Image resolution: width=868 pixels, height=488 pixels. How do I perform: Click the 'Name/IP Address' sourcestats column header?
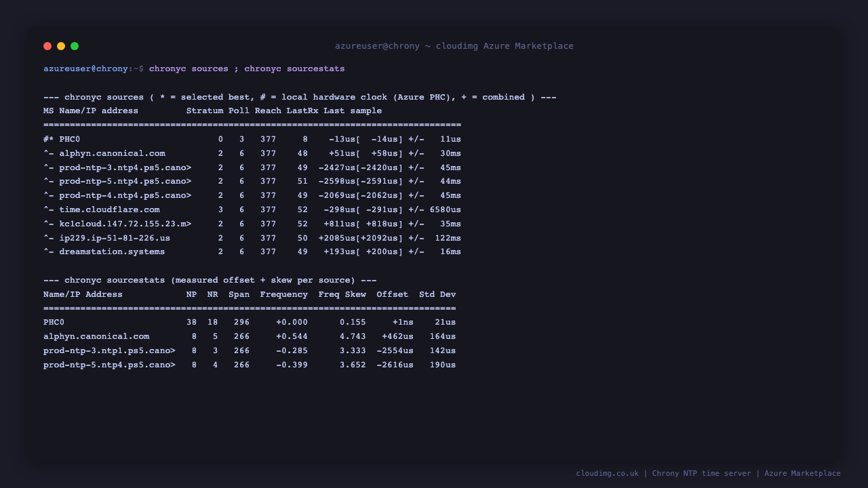click(83, 294)
